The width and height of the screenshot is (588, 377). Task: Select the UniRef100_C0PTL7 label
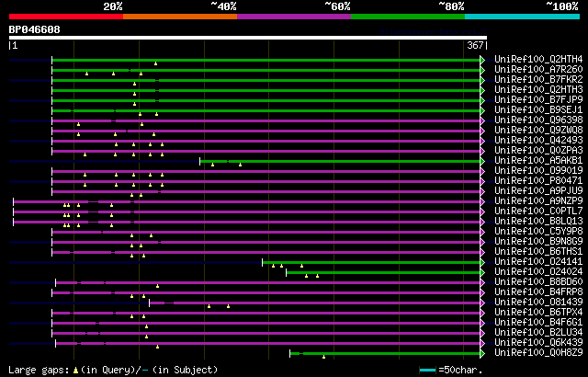pos(538,211)
